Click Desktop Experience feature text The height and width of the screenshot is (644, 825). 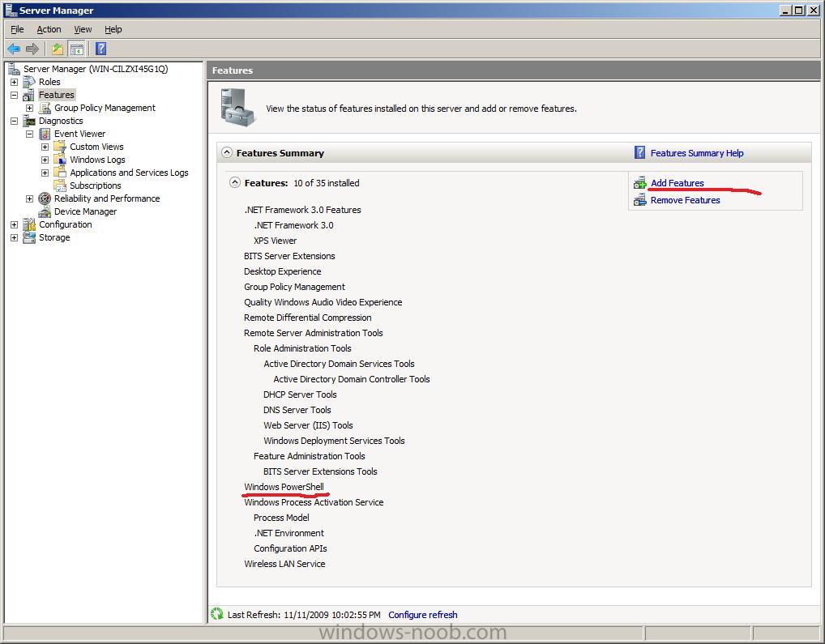click(283, 271)
